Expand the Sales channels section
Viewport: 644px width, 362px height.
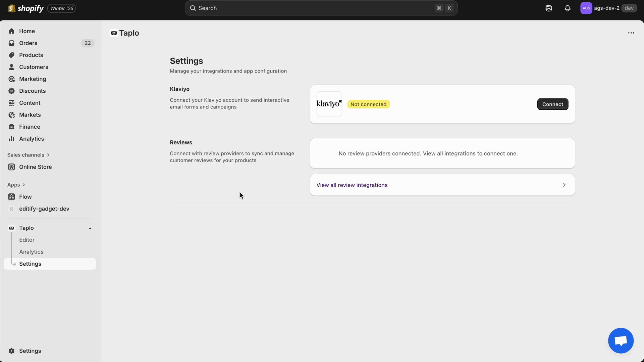click(x=28, y=155)
